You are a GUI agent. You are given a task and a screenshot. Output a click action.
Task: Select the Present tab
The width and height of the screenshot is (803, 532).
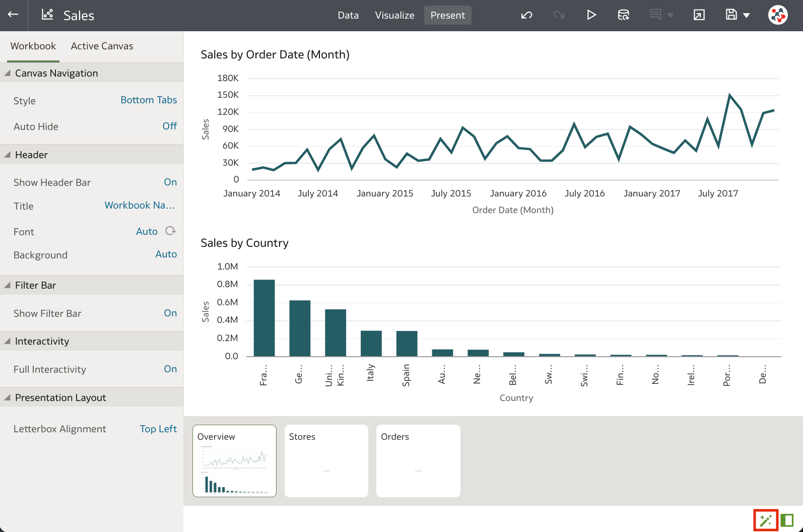(447, 15)
